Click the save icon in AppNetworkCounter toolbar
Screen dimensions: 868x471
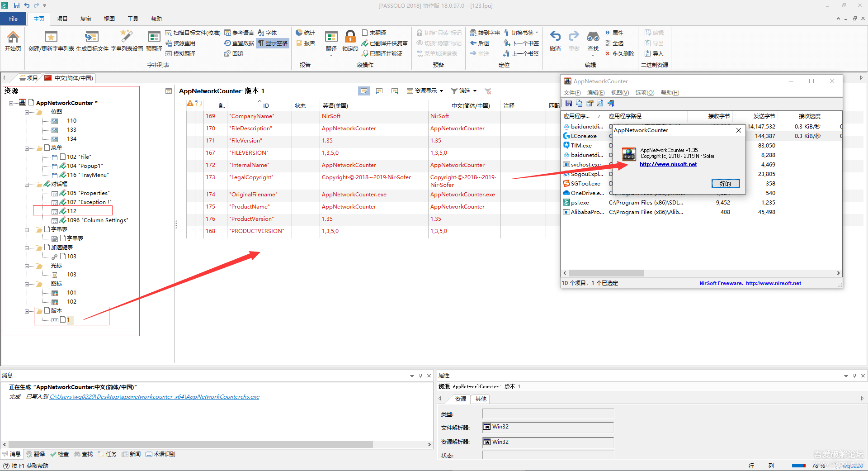pos(569,103)
